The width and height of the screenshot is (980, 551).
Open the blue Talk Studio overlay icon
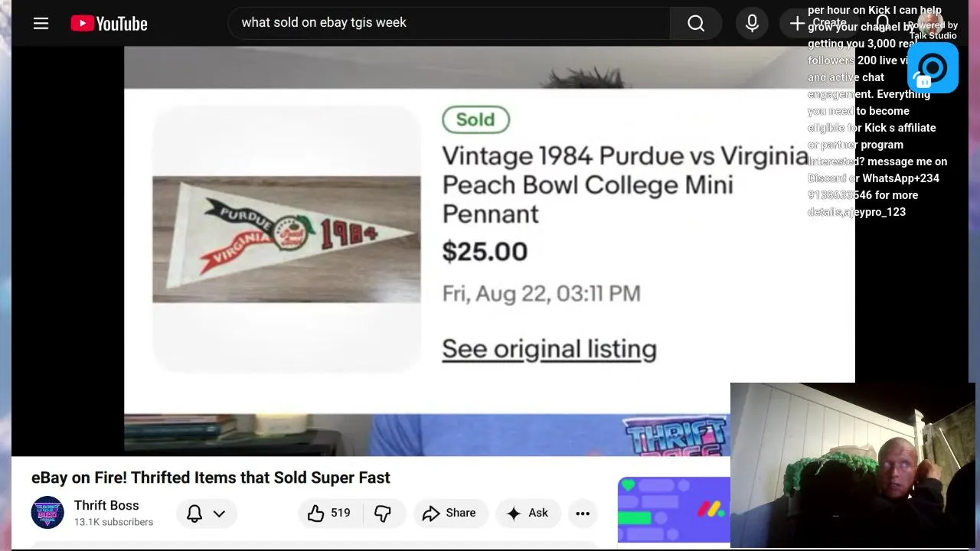tap(933, 68)
